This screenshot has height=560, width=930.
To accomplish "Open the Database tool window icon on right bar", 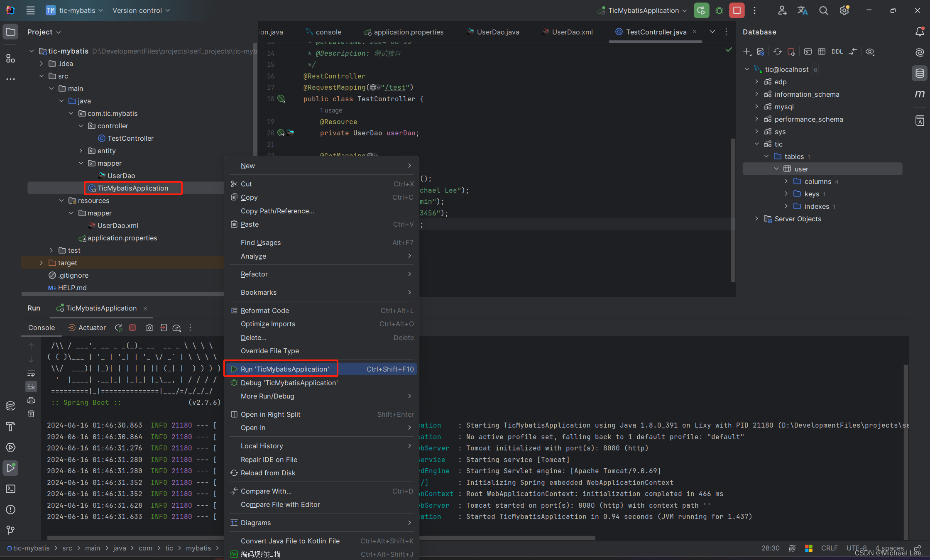I will [x=920, y=73].
